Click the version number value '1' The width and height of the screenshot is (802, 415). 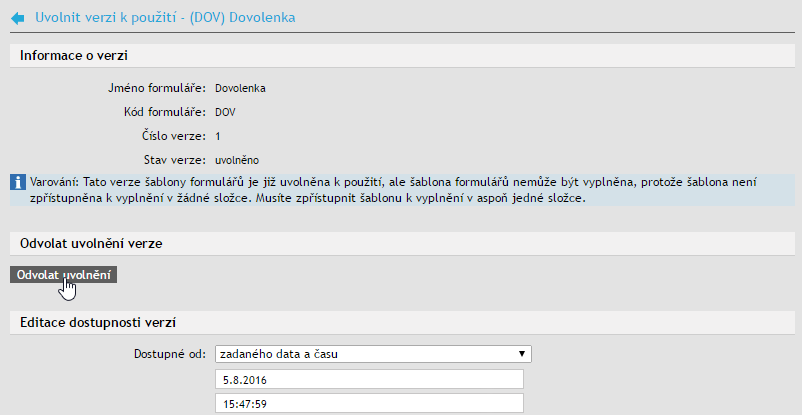[x=218, y=136]
